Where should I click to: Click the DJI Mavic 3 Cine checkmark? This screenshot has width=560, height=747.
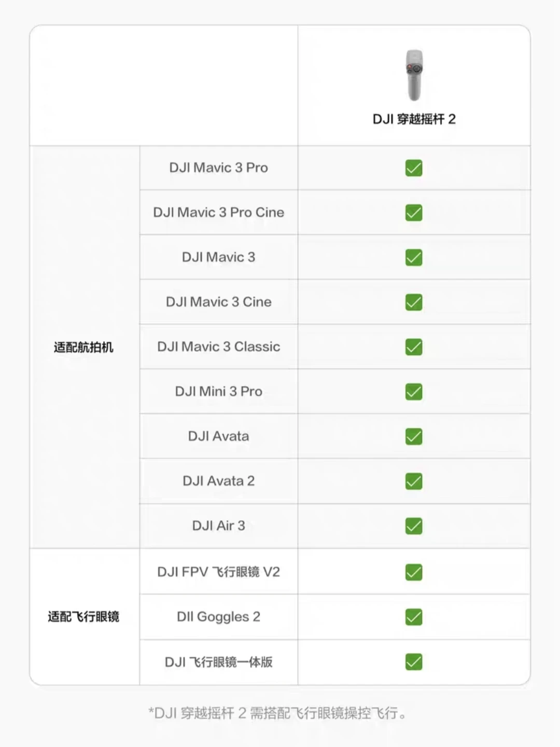click(x=414, y=302)
